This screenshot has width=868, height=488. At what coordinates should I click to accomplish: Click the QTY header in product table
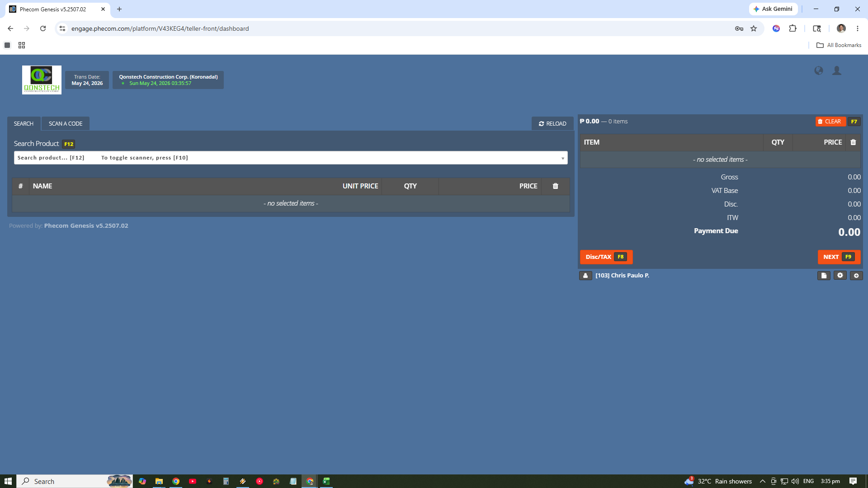pos(410,186)
